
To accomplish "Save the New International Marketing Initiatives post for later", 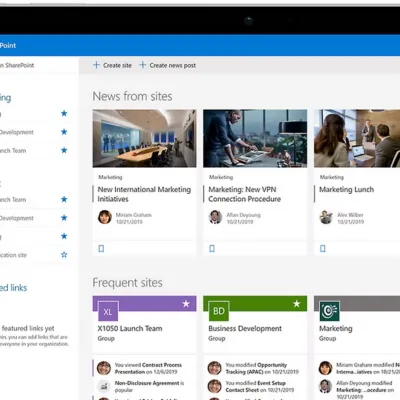I will click(101, 249).
